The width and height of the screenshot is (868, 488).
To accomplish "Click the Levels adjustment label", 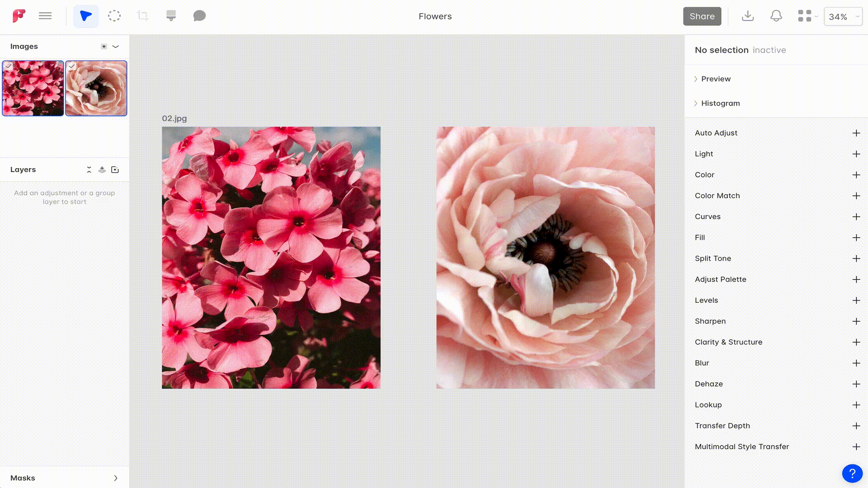I will coord(706,300).
